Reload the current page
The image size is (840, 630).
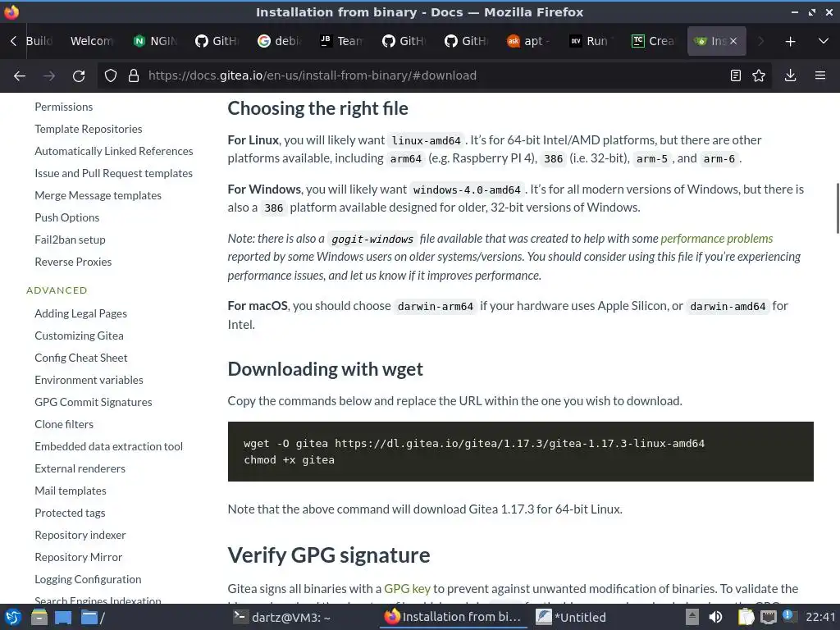coord(79,75)
